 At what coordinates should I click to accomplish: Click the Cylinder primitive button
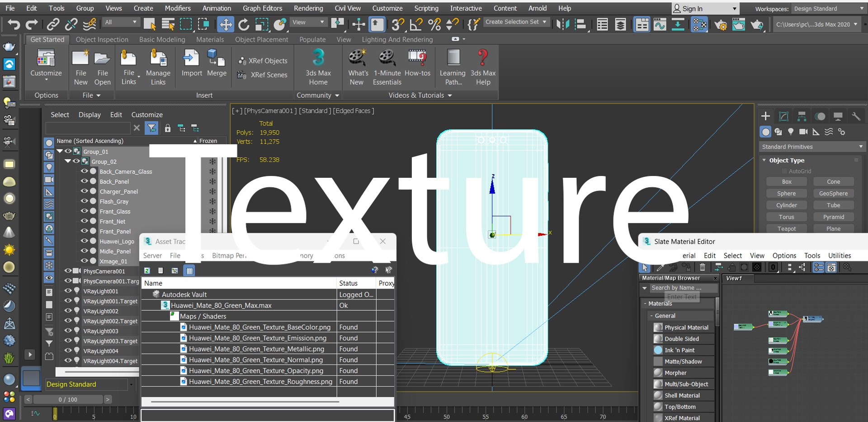[x=787, y=205]
